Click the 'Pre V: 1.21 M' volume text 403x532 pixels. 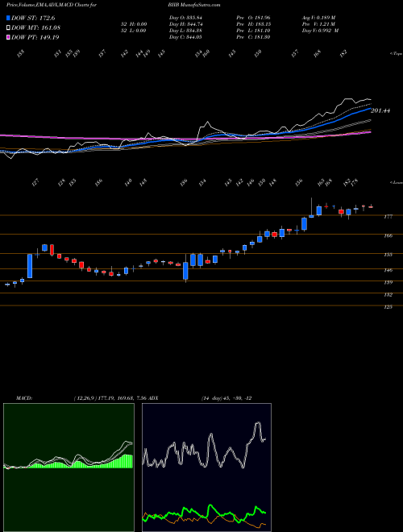pos(319,24)
